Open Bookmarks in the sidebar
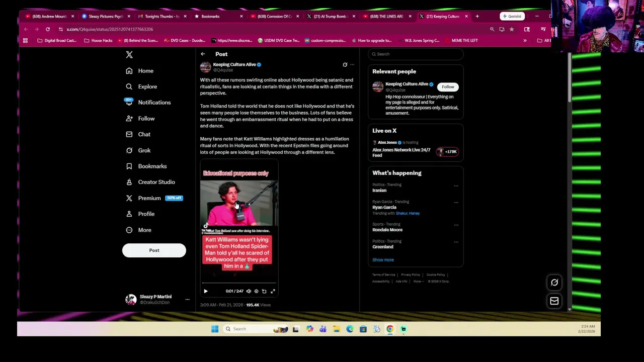This screenshot has width=644, height=362. point(146,166)
